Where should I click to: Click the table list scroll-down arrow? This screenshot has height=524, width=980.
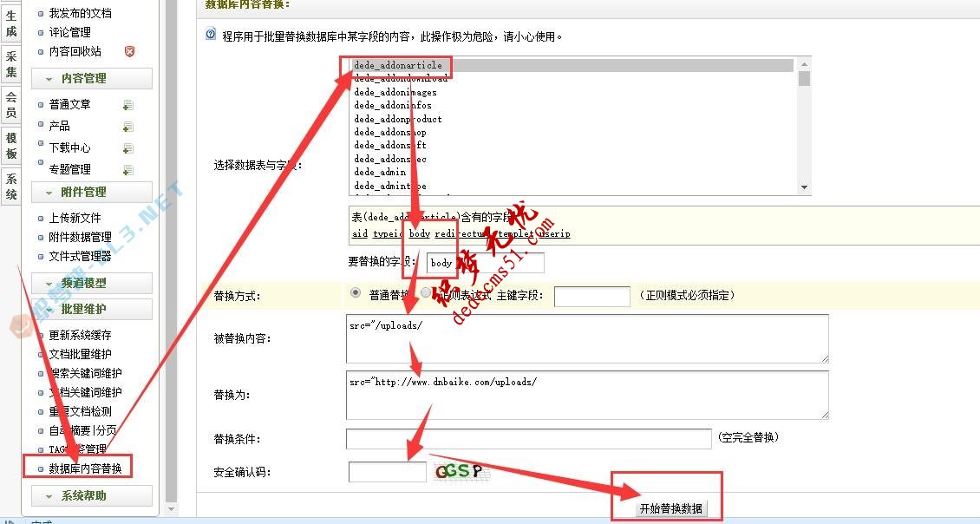(x=804, y=187)
